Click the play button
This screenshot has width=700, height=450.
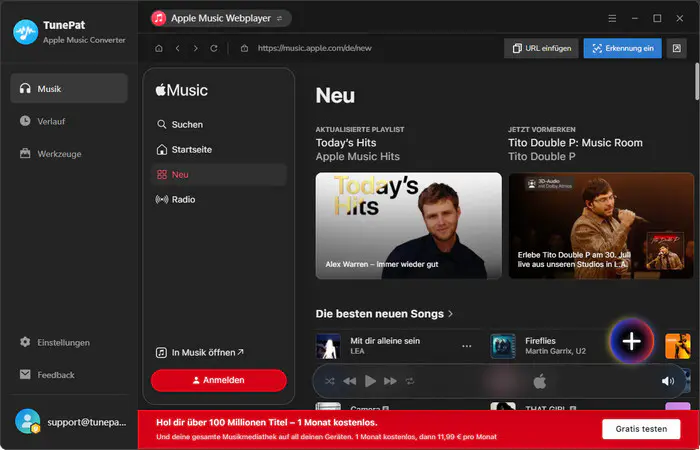click(x=370, y=381)
